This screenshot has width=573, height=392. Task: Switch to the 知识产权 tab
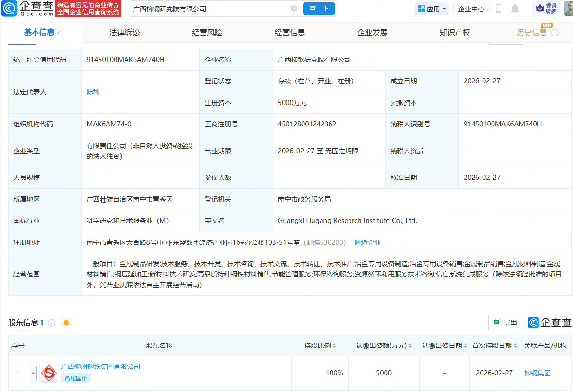455,32
